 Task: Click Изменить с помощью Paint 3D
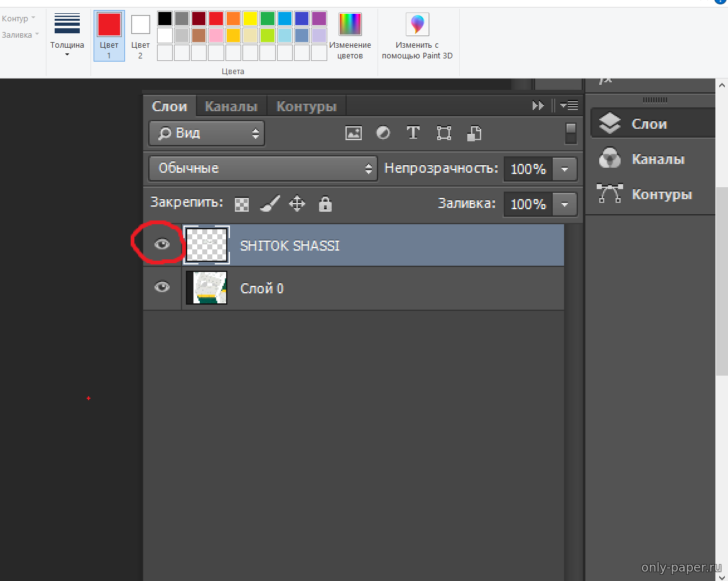(417, 36)
